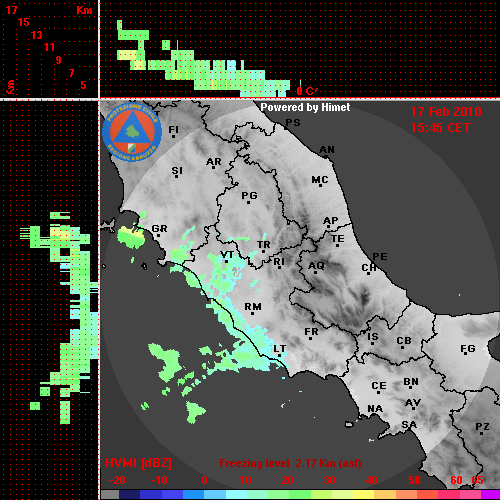The width and height of the screenshot is (500, 500).
Task: Click the 'Powered by Himet' text
Action: pos(305,107)
